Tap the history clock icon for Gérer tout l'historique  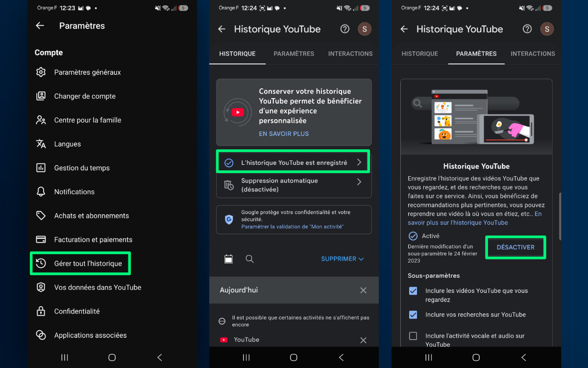click(x=41, y=263)
